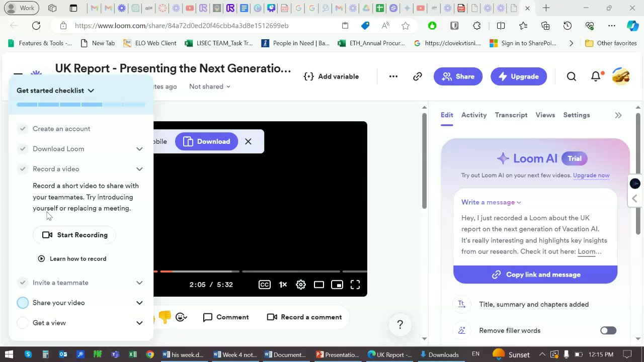Switch to the Transcript tab
644x362 pixels.
[x=511, y=115]
